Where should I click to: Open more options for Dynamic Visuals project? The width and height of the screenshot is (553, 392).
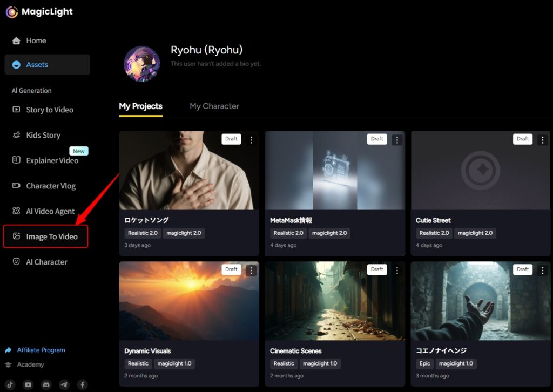(251, 271)
